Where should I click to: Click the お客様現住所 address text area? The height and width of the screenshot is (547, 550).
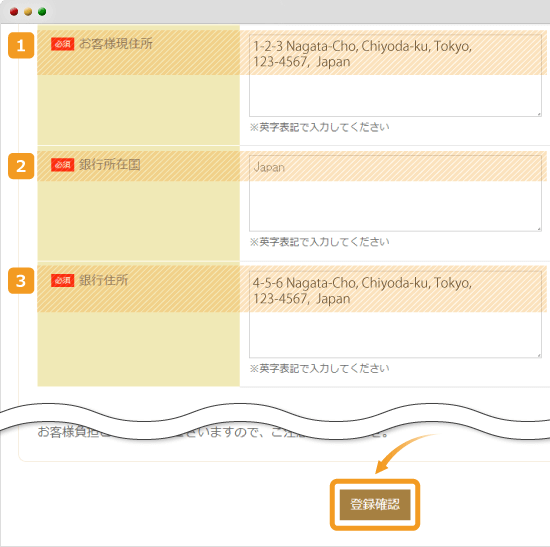point(395,75)
